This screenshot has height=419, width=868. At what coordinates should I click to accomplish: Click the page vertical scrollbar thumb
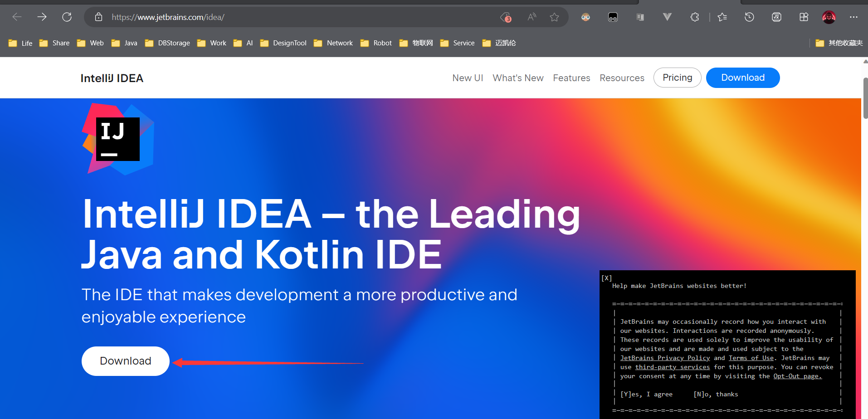[x=865, y=97]
